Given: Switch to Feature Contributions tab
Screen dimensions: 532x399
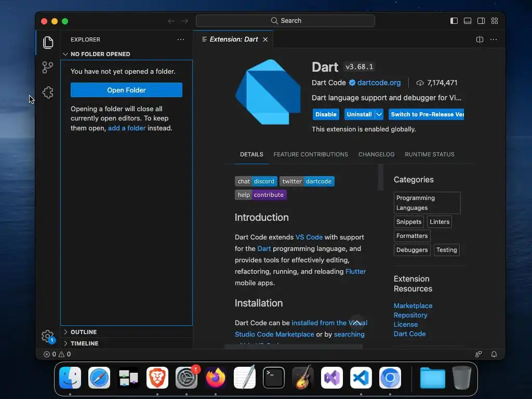Looking at the screenshot, I should pos(311,154).
